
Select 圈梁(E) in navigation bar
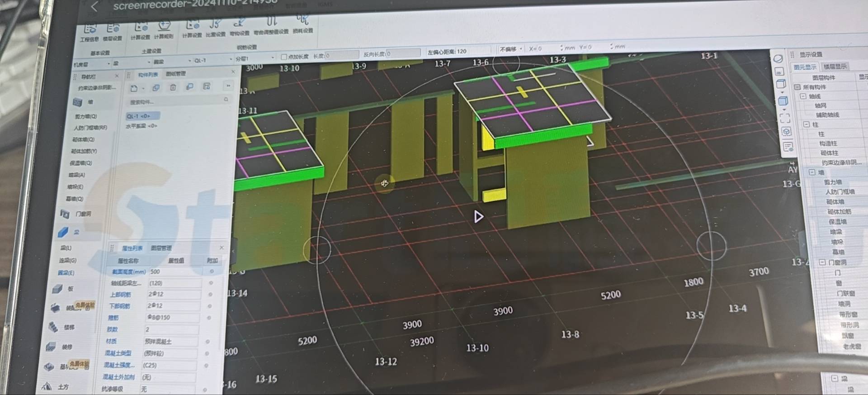tap(66, 273)
